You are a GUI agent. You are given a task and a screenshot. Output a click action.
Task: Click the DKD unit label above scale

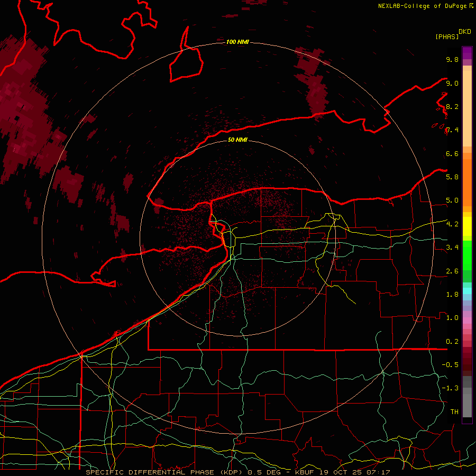(465, 32)
